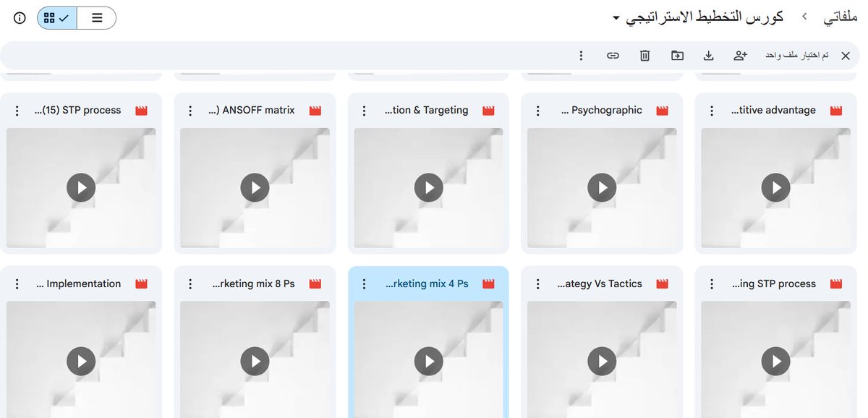
Task: Move the selected file to folder
Action: pos(677,56)
